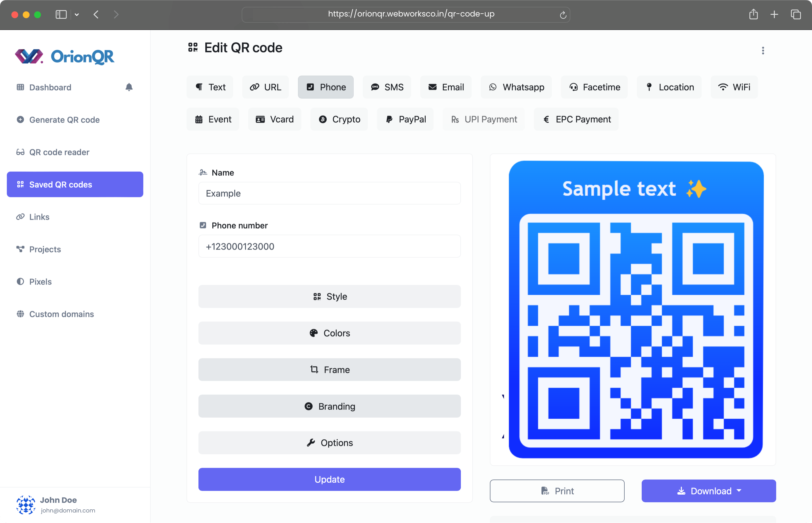
Task: Expand the Colors section
Action: [330, 333]
